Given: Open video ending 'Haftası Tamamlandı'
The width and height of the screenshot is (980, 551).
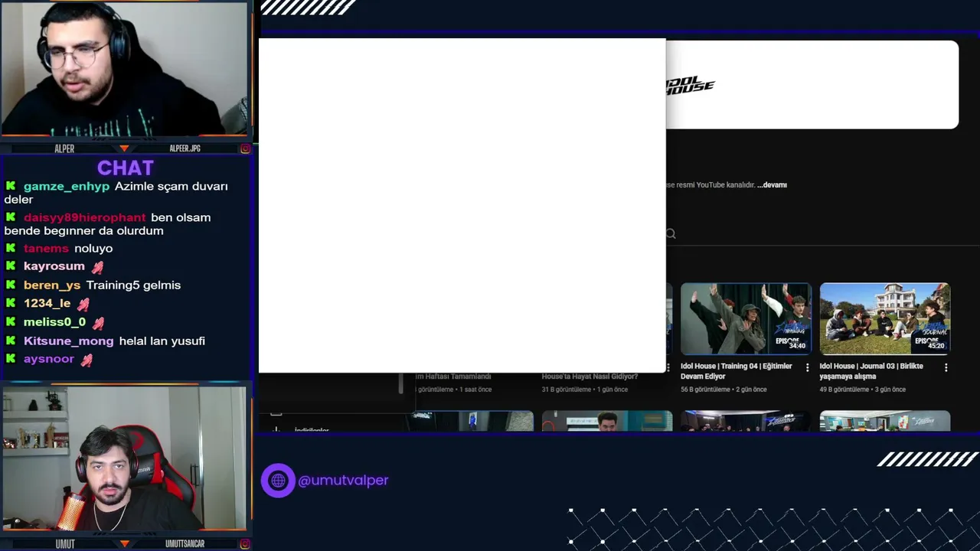Looking at the screenshot, I should click(x=453, y=377).
